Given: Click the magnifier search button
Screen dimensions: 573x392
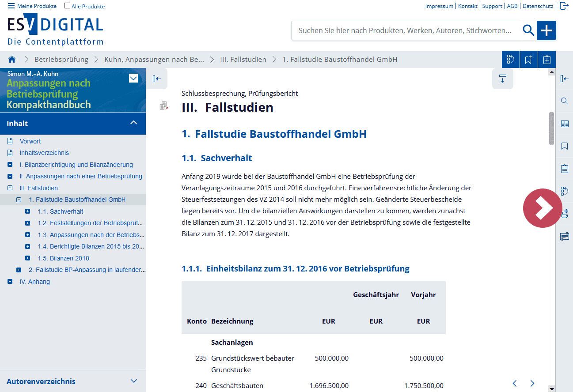Looking at the screenshot, I should [x=528, y=30].
